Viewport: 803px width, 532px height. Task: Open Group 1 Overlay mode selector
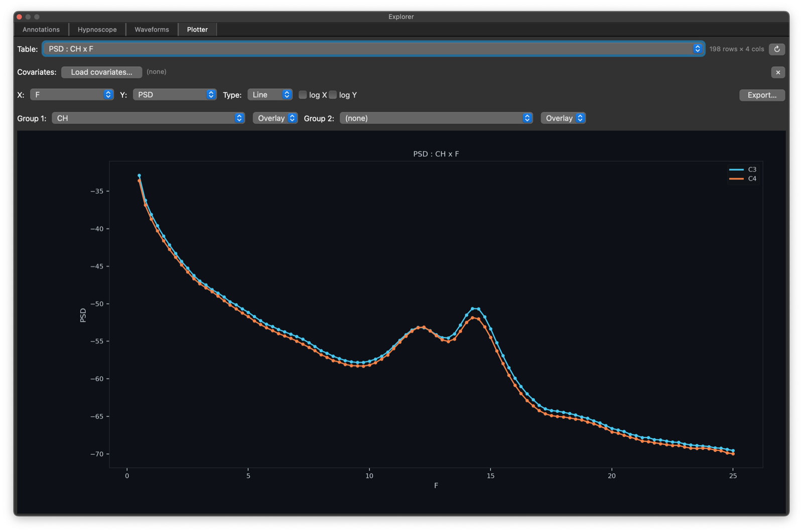[x=276, y=118]
